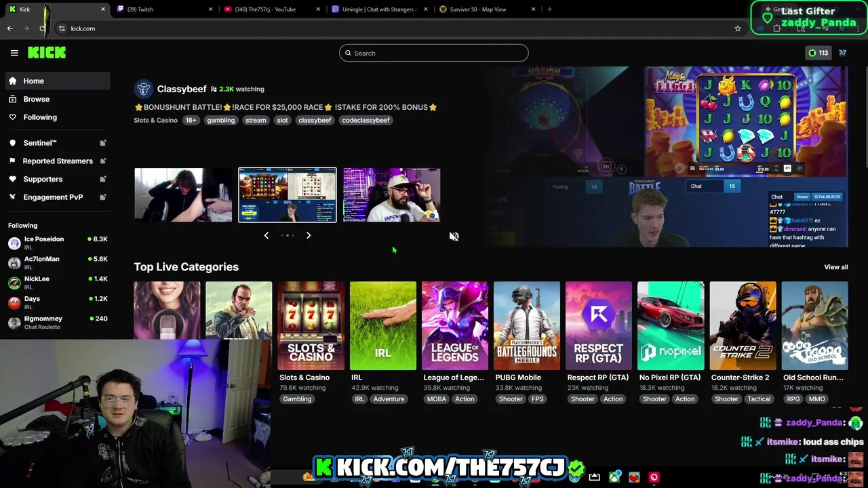Open Slots & Casino category link

click(155, 120)
